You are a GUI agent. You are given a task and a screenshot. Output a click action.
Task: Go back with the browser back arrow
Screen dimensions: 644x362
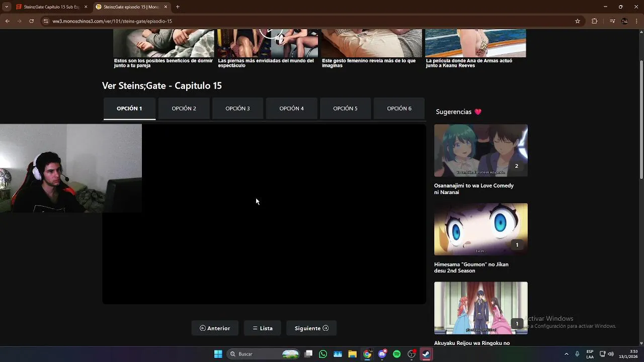[7, 21]
